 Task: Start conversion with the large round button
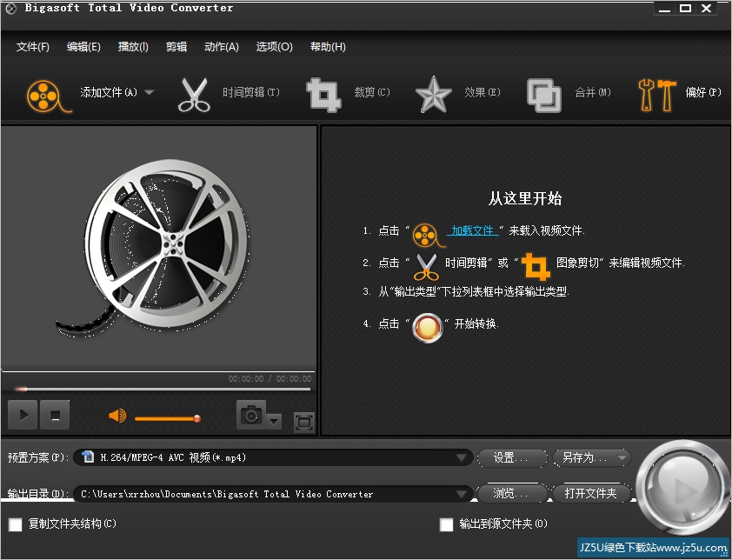(x=682, y=489)
